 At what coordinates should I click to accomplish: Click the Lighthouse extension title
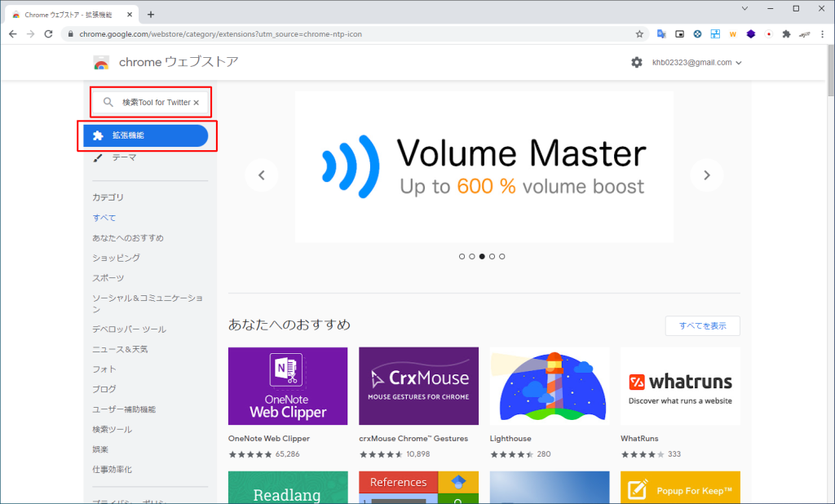tap(510, 439)
